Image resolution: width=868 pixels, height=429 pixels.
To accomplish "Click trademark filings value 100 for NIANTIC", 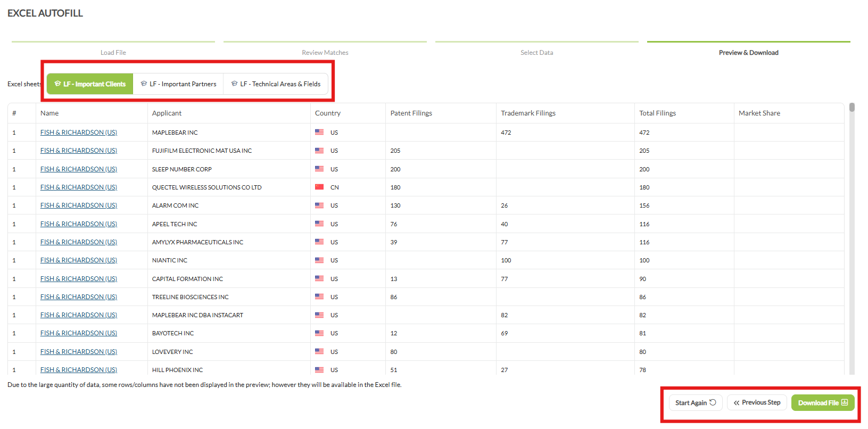I will [x=506, y=260].
